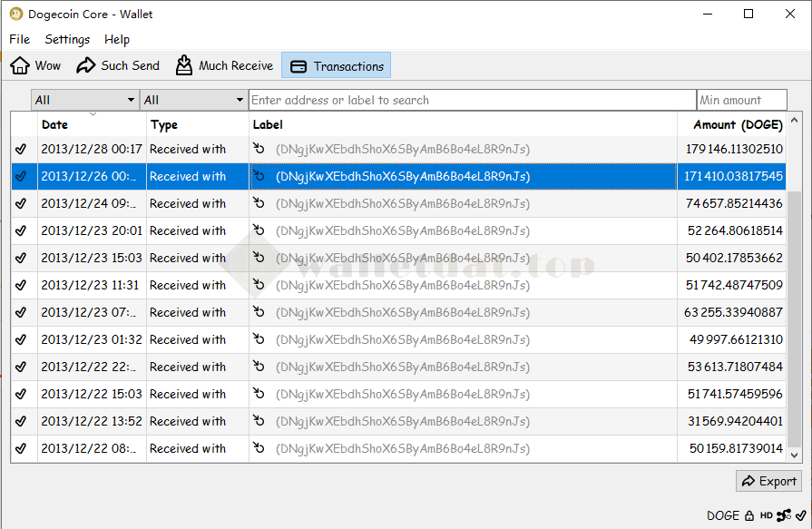
Task: Click the Dogecoin logo in title bar
Action: 15,14
